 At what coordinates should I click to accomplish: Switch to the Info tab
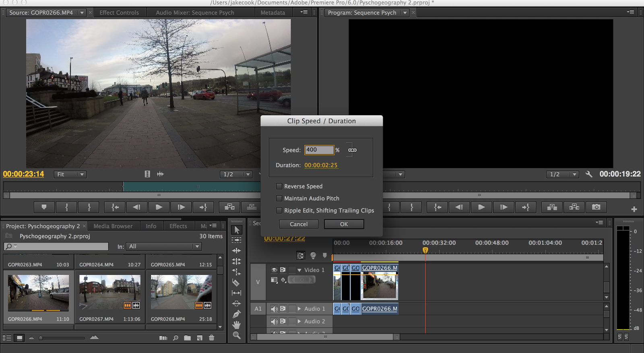151,226
